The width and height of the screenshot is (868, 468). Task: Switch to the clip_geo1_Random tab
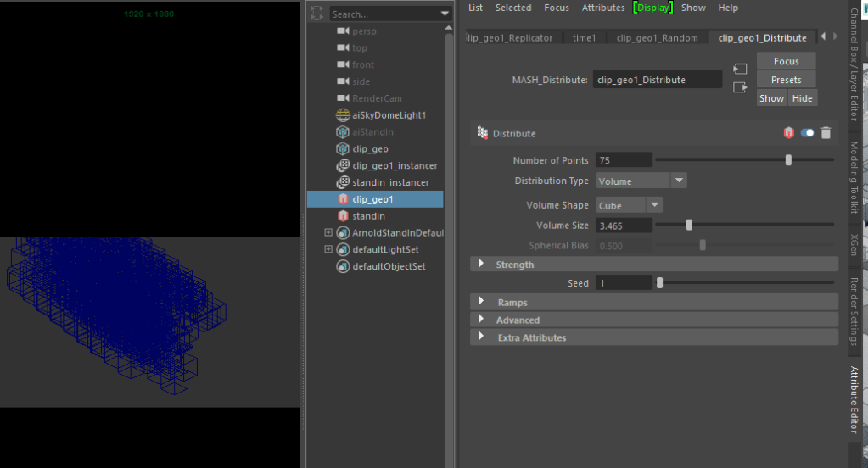click(x=657, y=38)
